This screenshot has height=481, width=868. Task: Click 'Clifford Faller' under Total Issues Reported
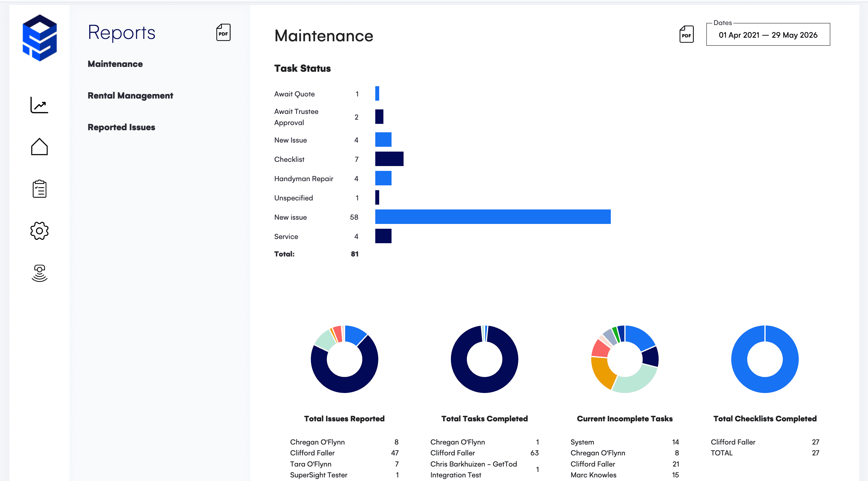click(312, 453)
